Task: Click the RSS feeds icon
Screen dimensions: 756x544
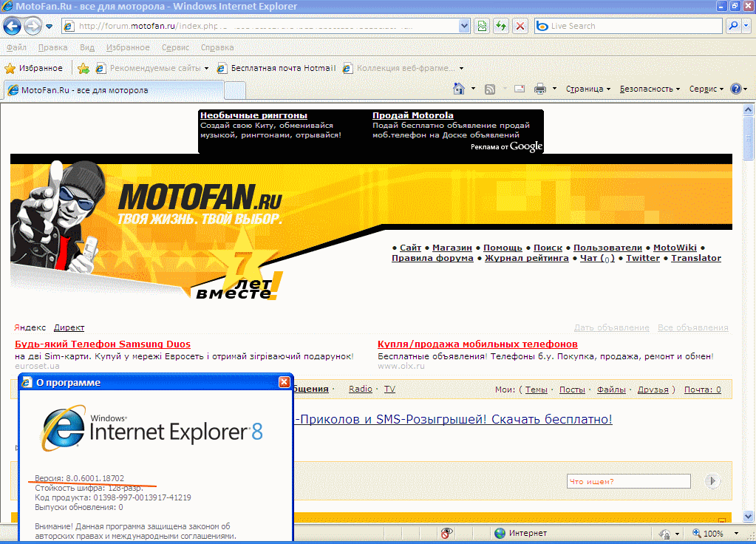Action: (490, 89)
